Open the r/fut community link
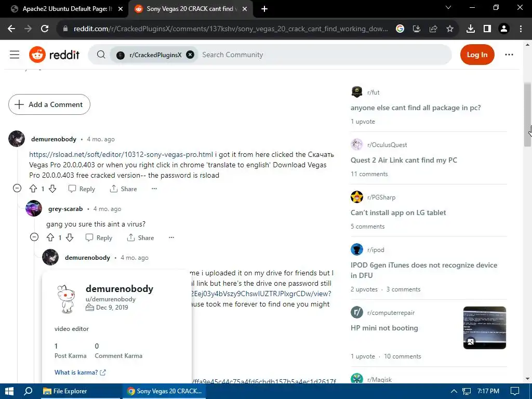 (373, 92)
